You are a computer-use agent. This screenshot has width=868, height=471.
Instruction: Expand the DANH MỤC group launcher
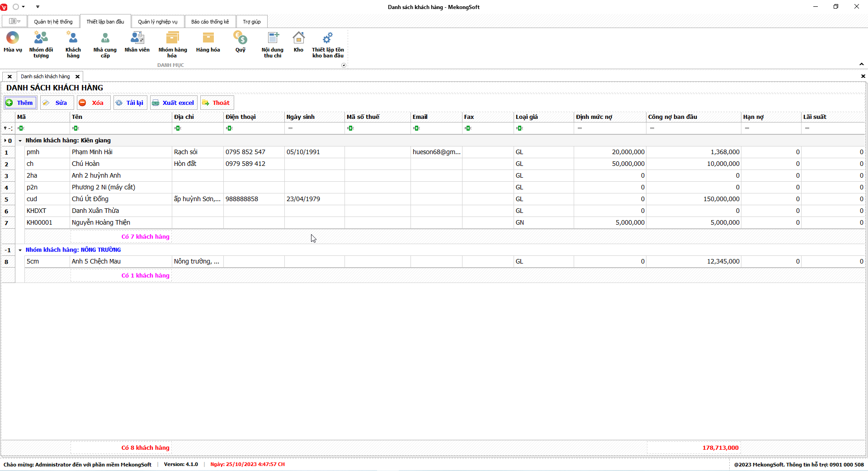click(344, 66)
